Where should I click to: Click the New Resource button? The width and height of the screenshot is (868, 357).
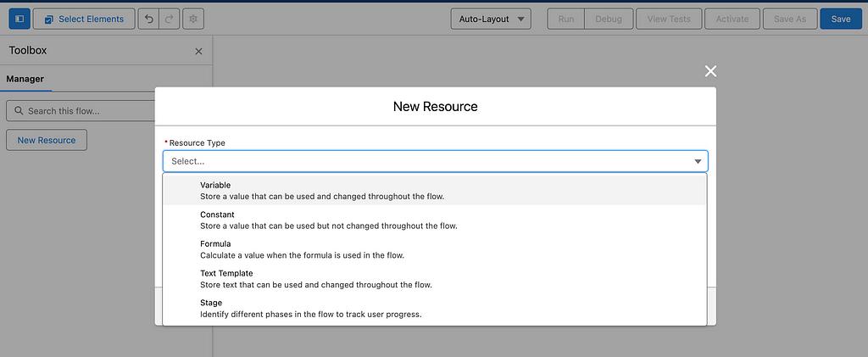click(x=47, y=140)
